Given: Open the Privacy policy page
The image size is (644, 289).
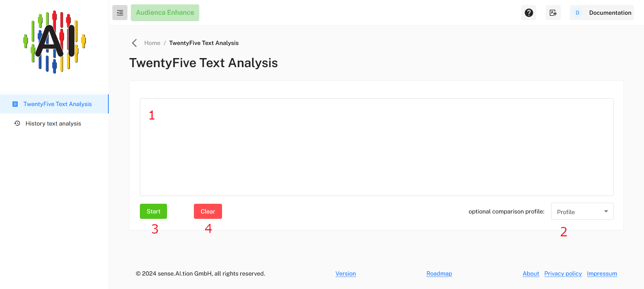Looking at the screenshot, I should tap(563, 274).
